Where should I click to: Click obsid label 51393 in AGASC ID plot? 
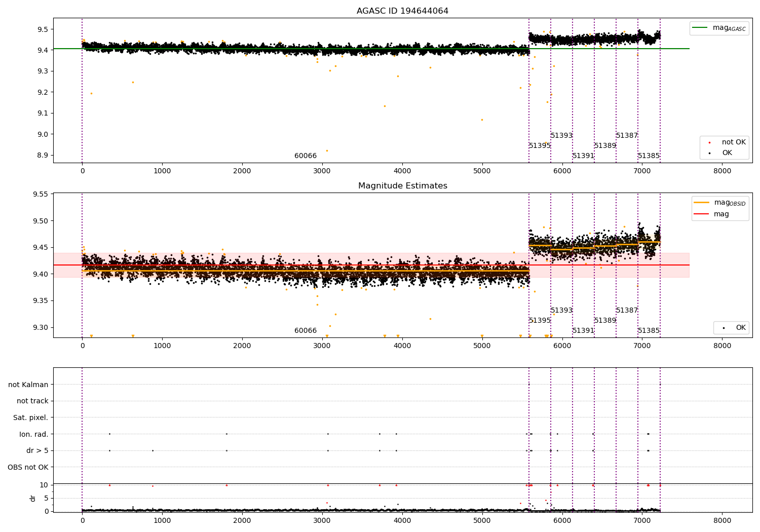(x=561, y=136)
